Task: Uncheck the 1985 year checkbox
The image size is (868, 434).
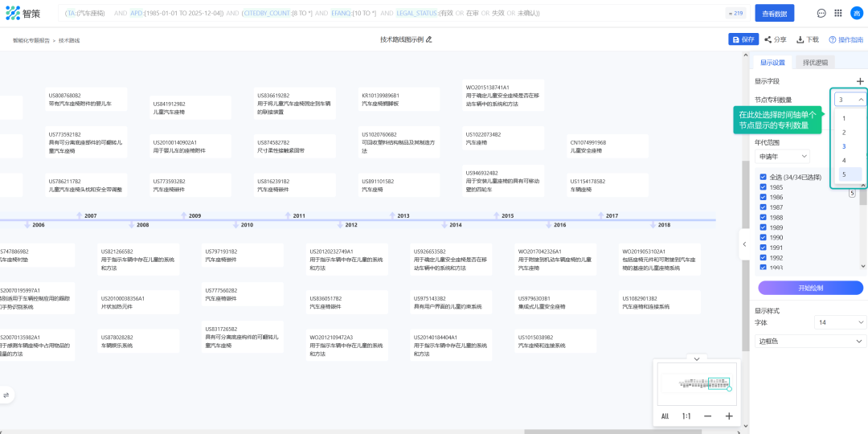Action: (763, 187)
